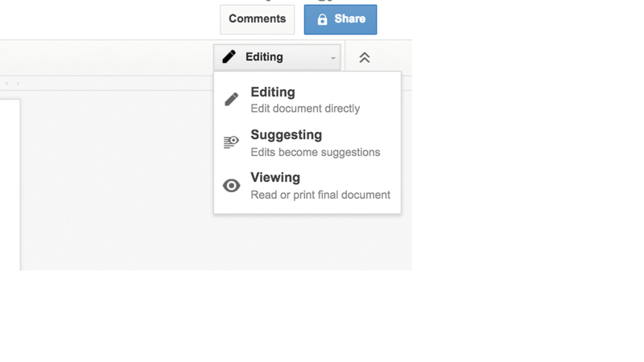The height and width of the screenshot is (362, 644).
Task: Click 'Read or print final document' text
Action: coord(320,195)
